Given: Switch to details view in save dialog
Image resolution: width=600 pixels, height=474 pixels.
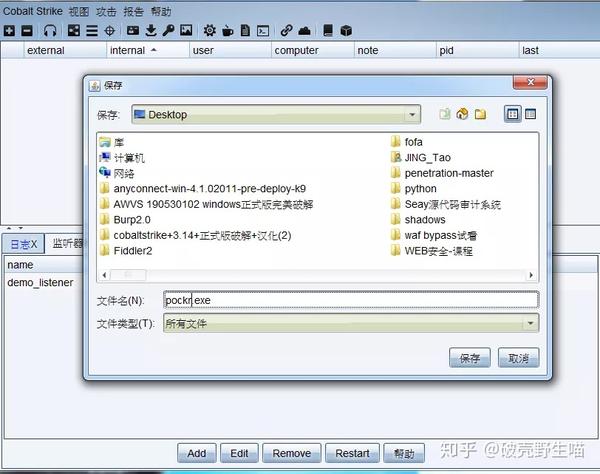Looking at the screenshot, I should pos(530,114).
